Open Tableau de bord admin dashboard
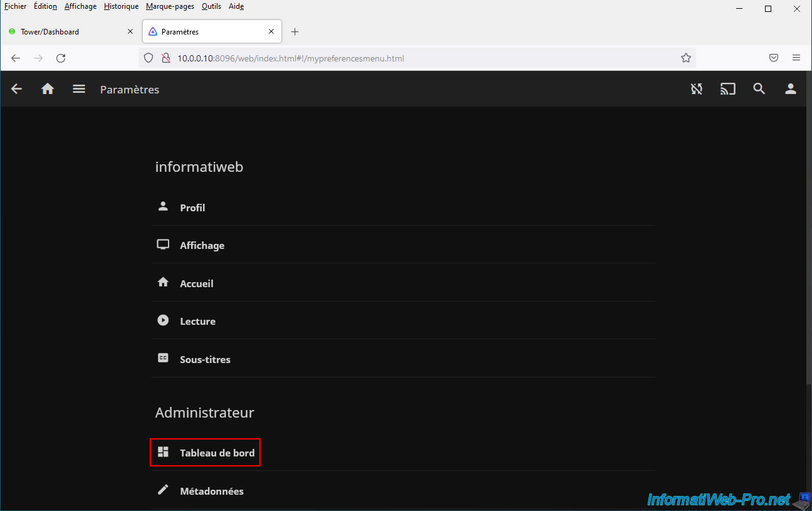The image size is (812, 511). click(216, 453)
